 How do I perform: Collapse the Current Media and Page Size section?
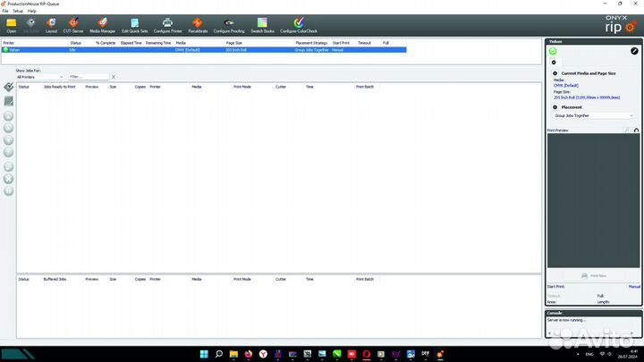pyautogui.click(x=555, y=73)
